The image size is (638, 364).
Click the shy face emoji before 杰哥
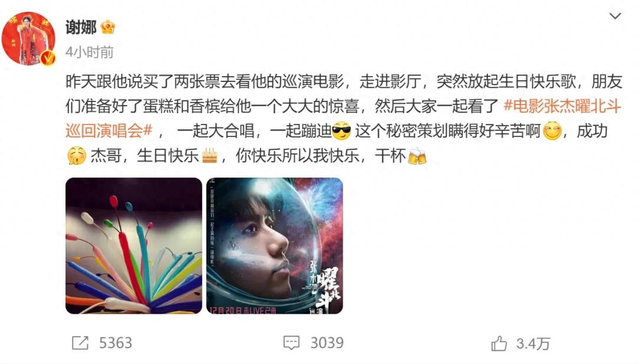pos(76,156)
